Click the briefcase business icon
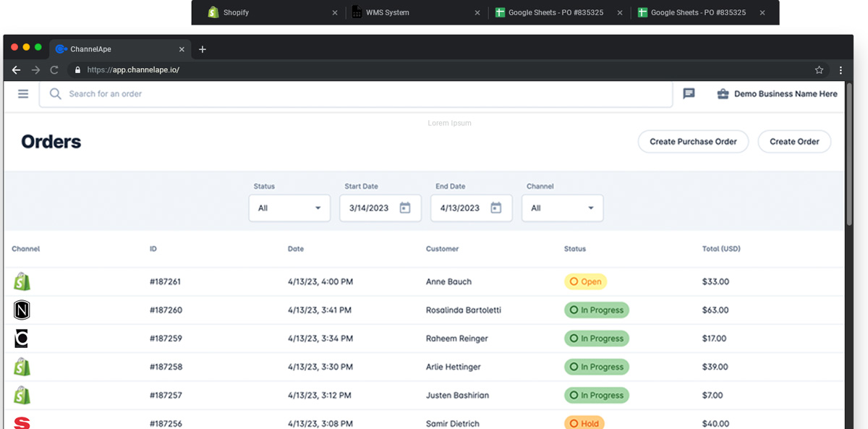Viewport: 868px width, 429px height. [x=723, y=94]
